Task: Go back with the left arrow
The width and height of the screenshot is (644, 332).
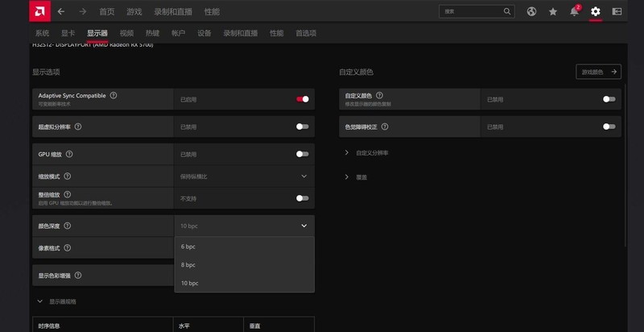Action: point(61,11)
